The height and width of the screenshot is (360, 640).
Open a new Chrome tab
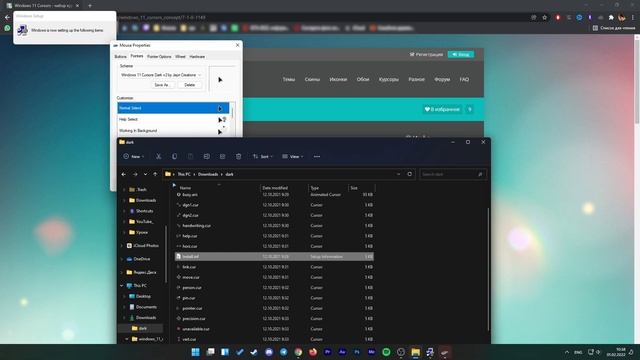tap(90, 6)
